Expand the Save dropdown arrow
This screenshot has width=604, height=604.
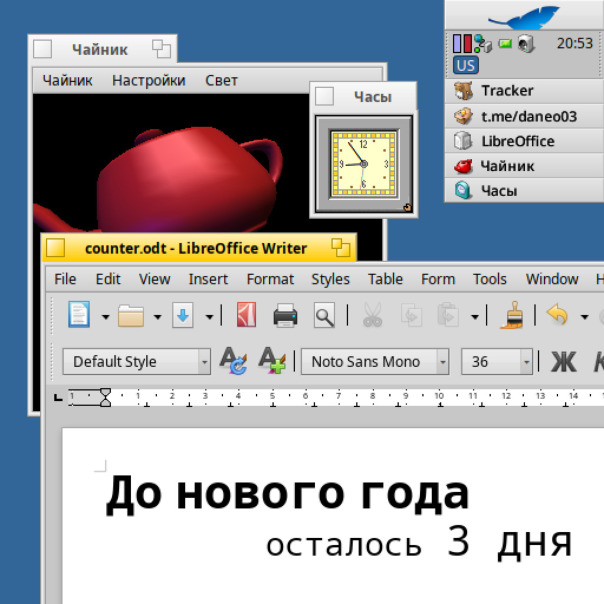pos(209,317)
